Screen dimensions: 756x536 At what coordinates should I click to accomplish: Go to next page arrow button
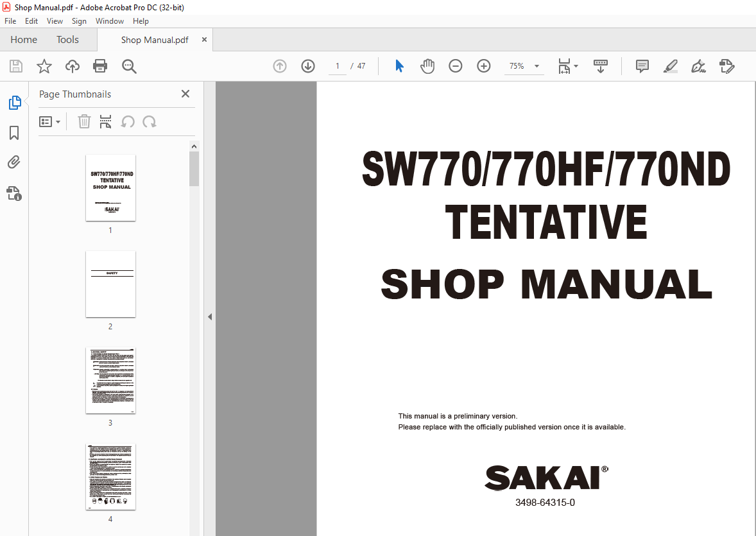[x=307, y=66]
